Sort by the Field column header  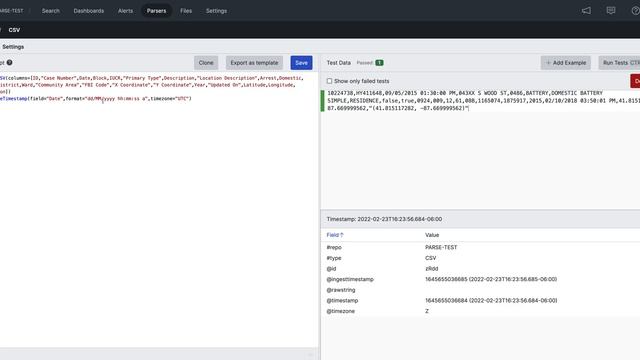point(335,235)
